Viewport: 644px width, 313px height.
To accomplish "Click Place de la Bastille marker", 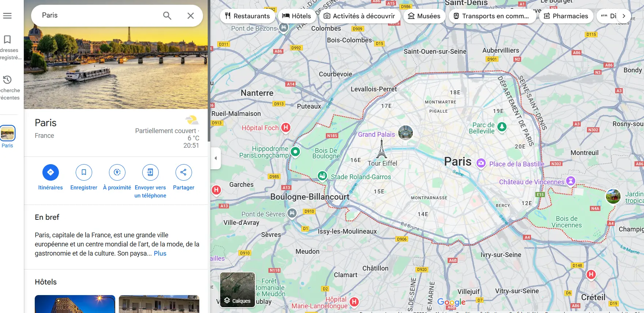I will point(481,163).
